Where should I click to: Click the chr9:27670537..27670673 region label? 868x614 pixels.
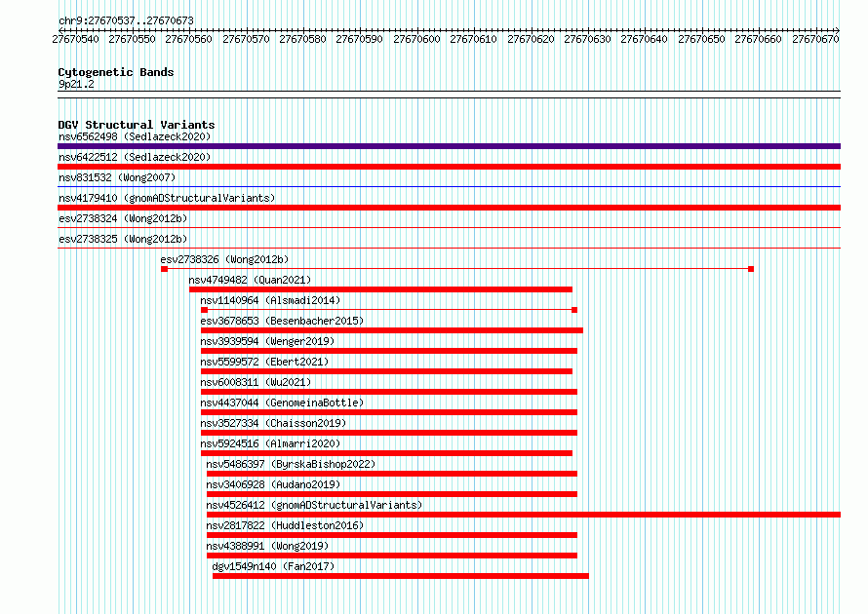(126, 20)
